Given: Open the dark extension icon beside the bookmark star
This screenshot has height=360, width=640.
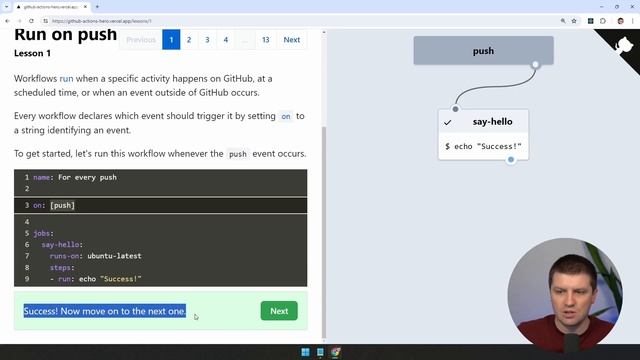Looking at the screenshot, I should coord(590,21).
